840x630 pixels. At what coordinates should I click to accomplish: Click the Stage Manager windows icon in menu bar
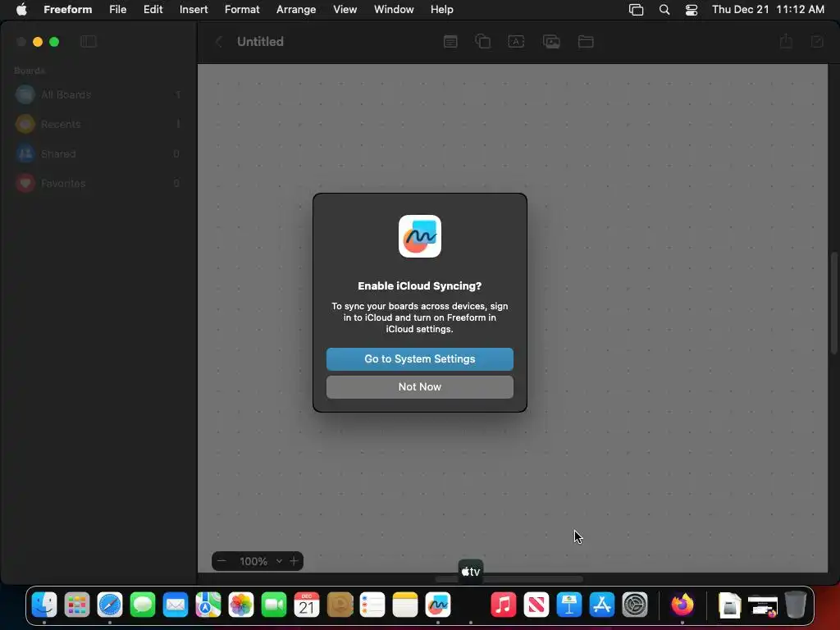point(636,10)
